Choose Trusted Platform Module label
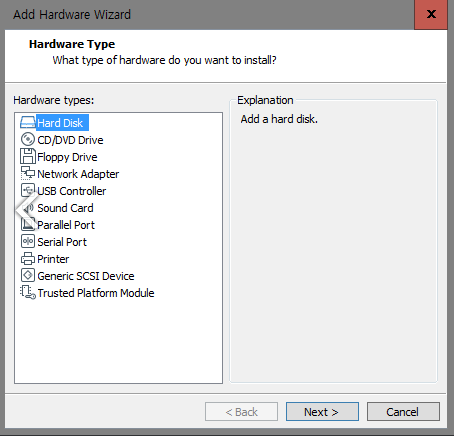The width and height of the screenshot is (454, 437). (96, 293)
